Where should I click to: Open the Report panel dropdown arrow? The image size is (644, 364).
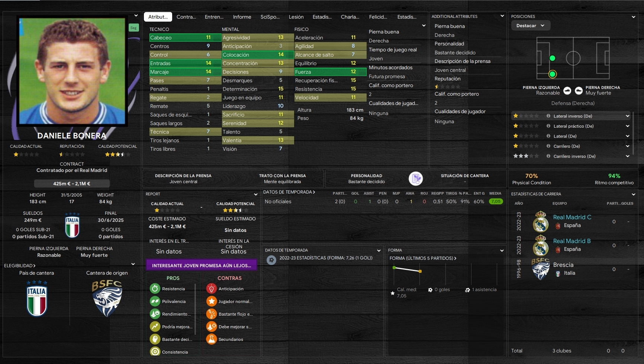click(256, 194)
